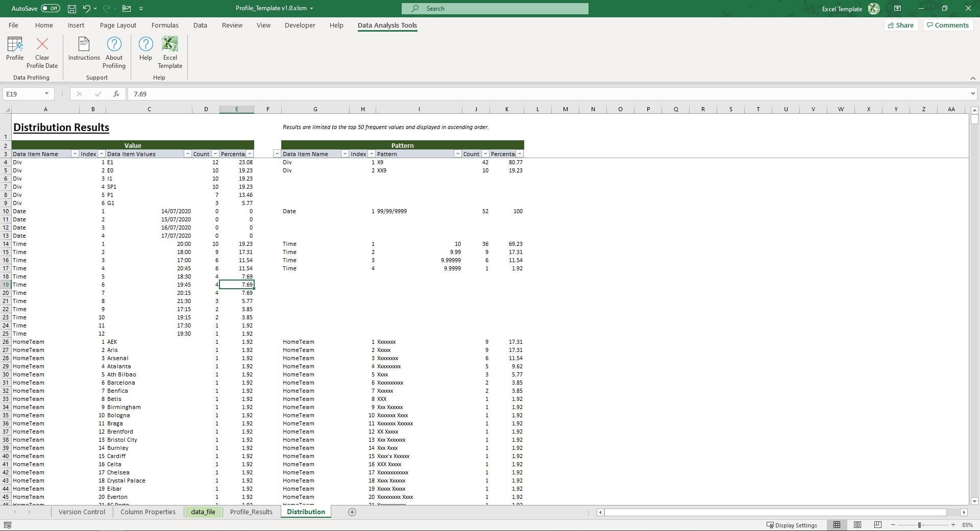Open Help from the Data Analysis Tools ribbon

click(145, 49)
